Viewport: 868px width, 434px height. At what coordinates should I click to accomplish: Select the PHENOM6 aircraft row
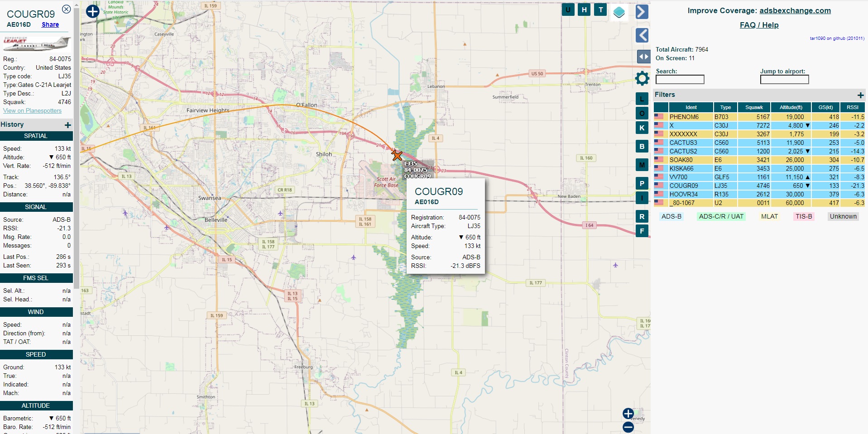pyautogui.click(x=759, y=117)
